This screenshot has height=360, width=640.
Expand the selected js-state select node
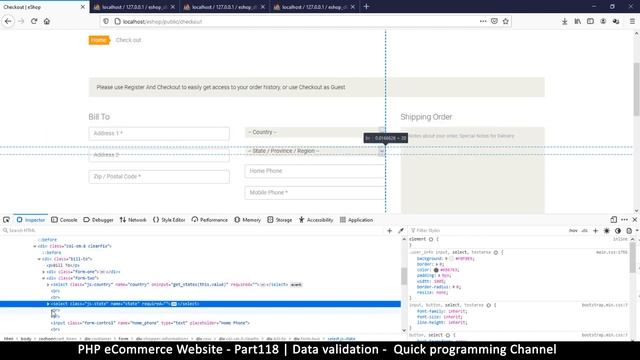pyautogui.click(x=48, y=304)
